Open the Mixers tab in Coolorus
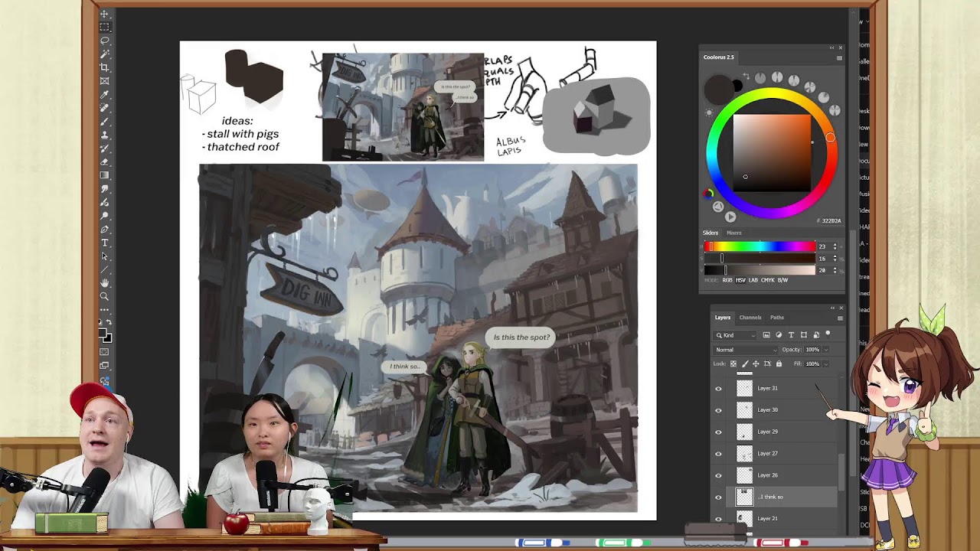The image size is (980, 551). pos(734,233)
